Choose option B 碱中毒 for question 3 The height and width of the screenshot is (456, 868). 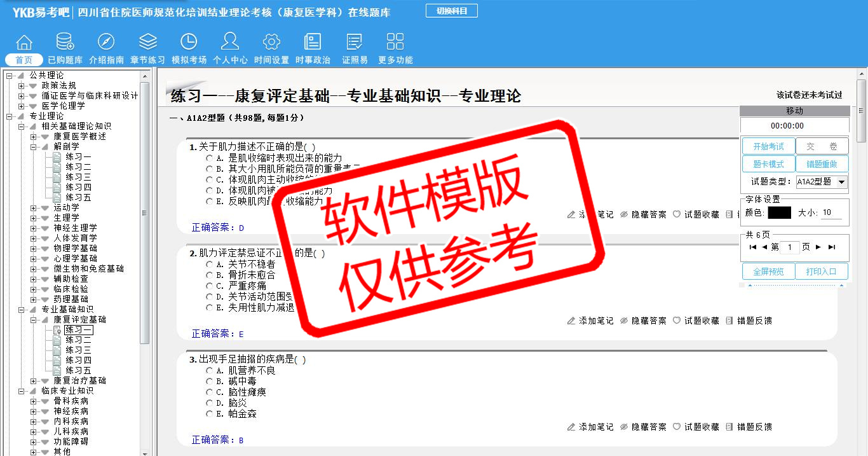click(209, 381)
